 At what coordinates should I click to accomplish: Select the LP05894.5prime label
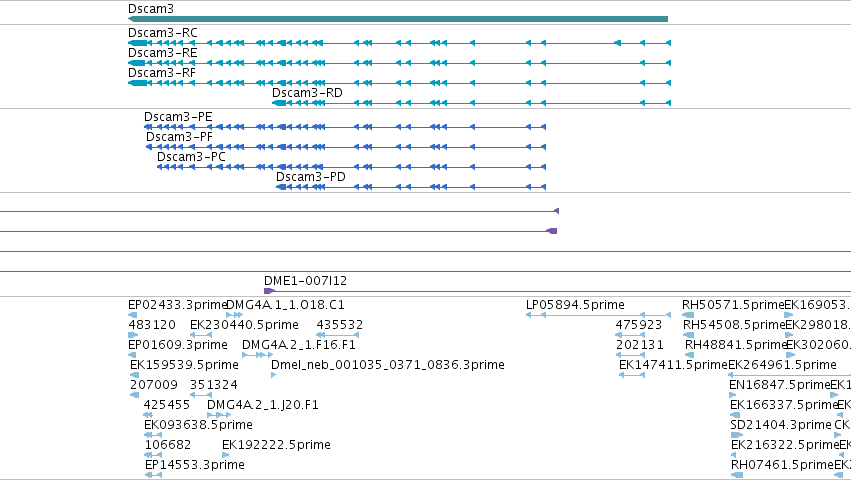click(575, 305)
